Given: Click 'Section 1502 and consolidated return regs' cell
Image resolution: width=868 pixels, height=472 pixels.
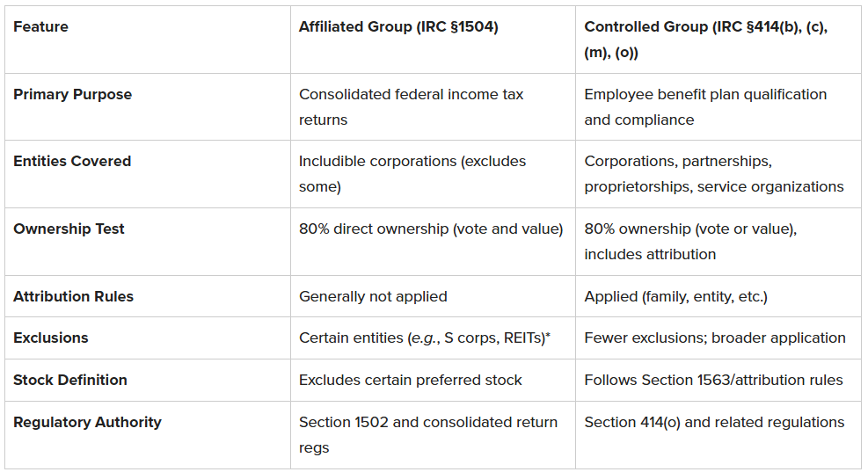Looking at the screenshot, I should pos(427,434).
